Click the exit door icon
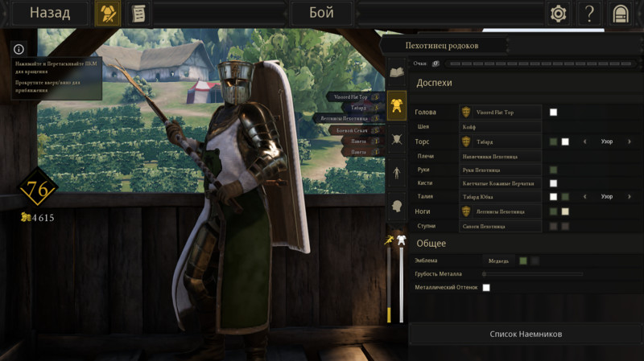The height and width of the screenshot is (361, 644). 621,14
